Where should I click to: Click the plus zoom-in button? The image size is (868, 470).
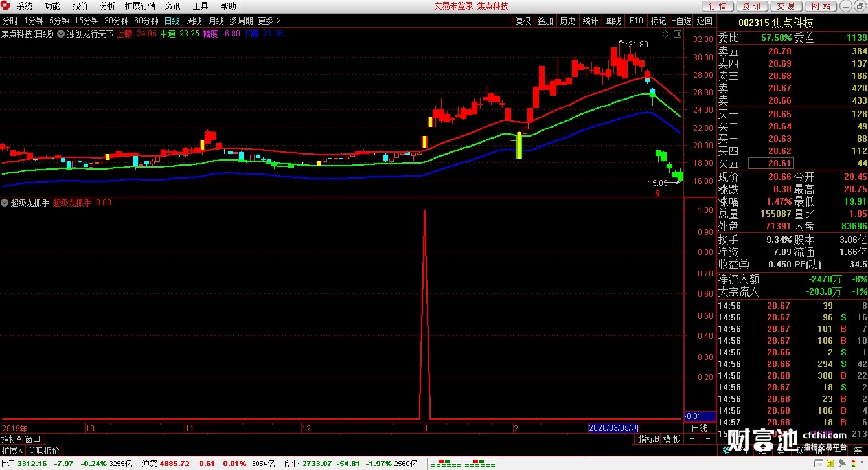point(692,439)
